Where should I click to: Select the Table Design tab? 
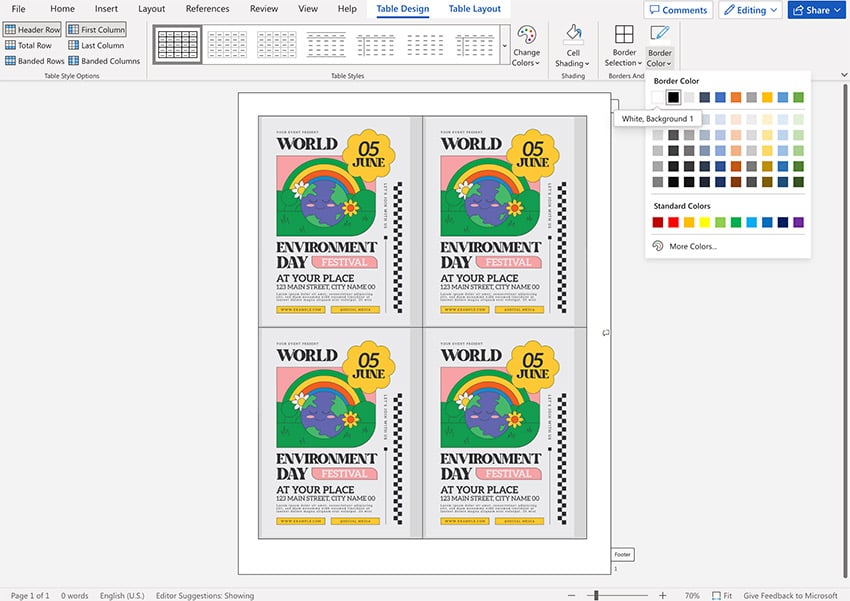click(403, 9)
